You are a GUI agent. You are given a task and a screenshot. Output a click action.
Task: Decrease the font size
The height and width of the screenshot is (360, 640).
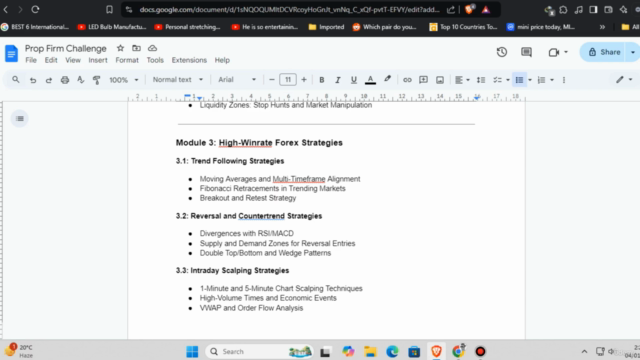tap(272, 80)
